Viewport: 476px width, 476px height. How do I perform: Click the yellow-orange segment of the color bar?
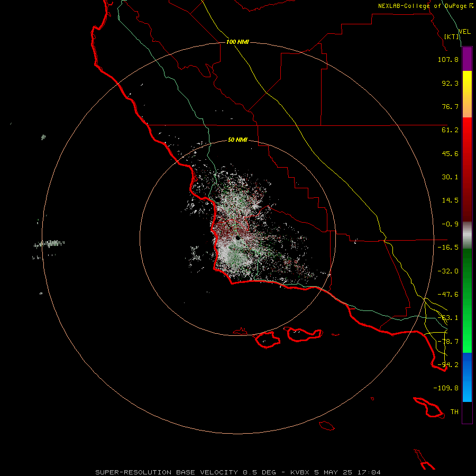467,94
